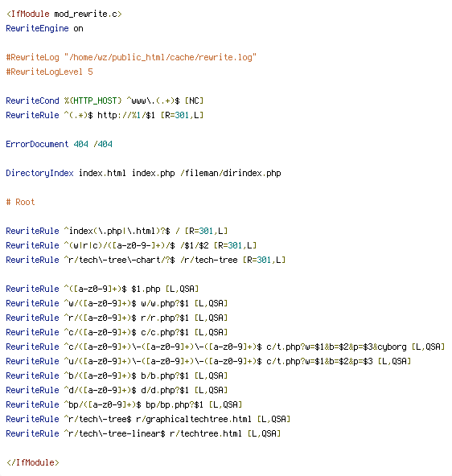Image resolution: width=452 pixels, height=476 pixels.
Task: Click the http://%1/$1 redirect rule
Action: click(x=105, y=115)
